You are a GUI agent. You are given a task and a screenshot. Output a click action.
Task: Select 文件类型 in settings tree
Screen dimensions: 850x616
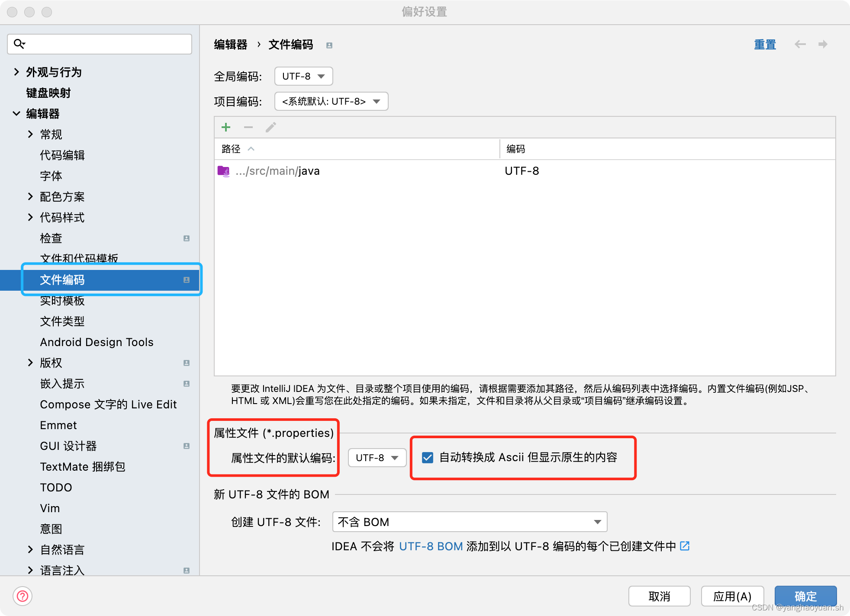pos(62,321)
